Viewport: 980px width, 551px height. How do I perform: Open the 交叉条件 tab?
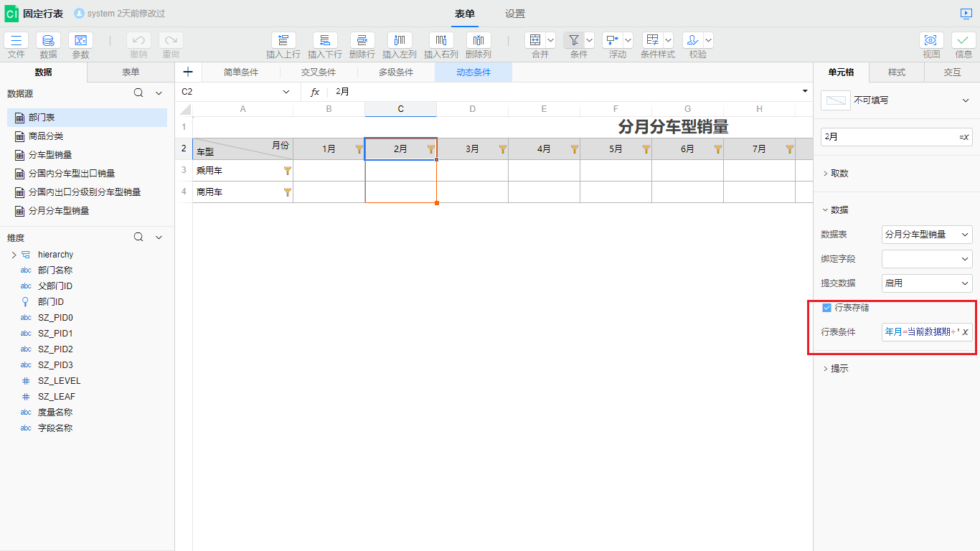pyautogui.click(x=319, y=72)
